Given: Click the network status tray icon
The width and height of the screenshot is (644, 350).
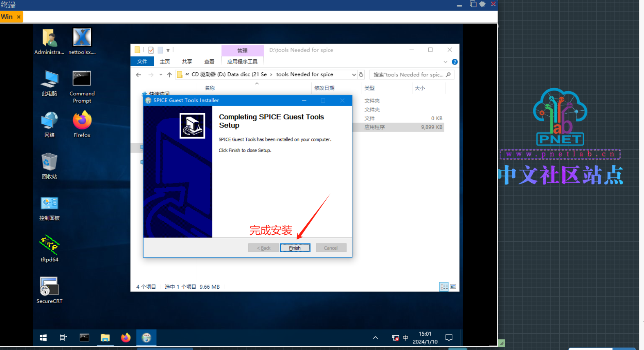Looking at the screenshot, I should (x=395, y=338).
